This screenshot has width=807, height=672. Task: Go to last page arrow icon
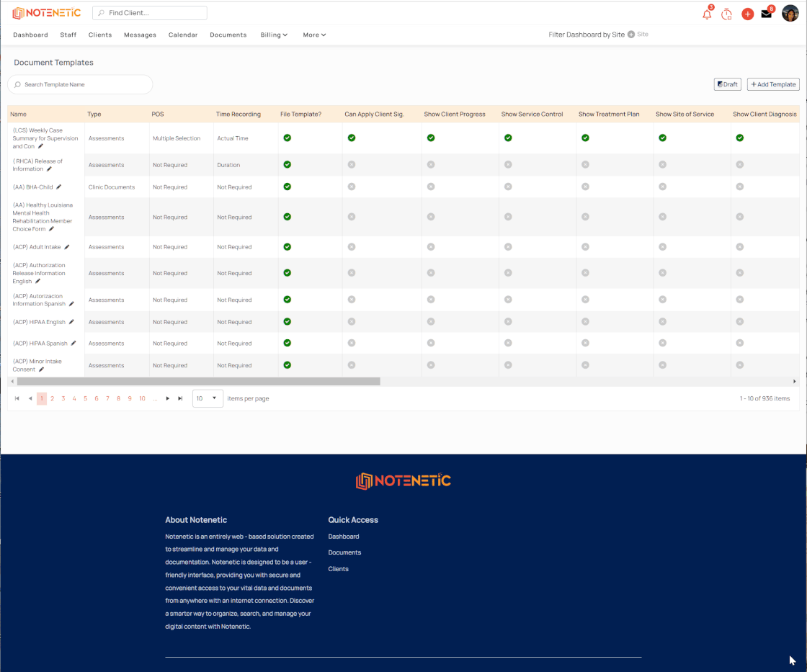coord(180,398)
